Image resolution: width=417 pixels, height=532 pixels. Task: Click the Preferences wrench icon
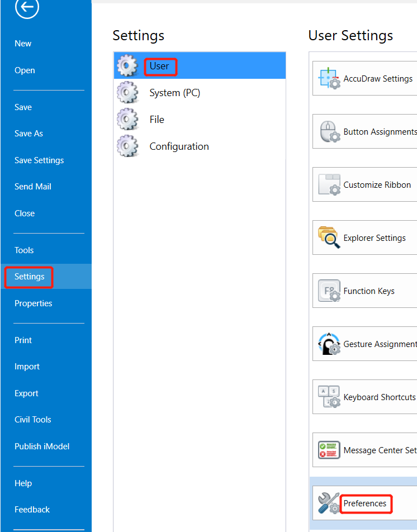[329, 503]
